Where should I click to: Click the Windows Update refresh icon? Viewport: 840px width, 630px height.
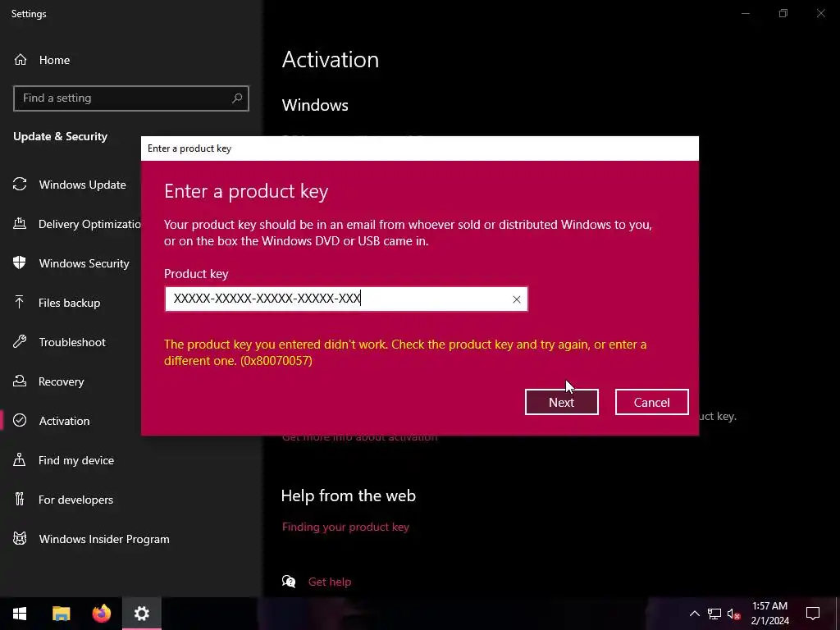coord(20,185)
